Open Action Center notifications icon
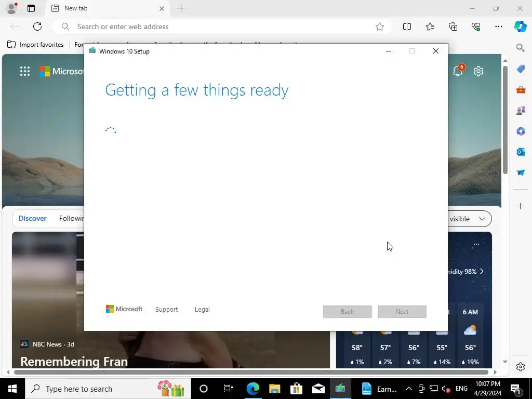532x399 pixels. coord(516,389)
